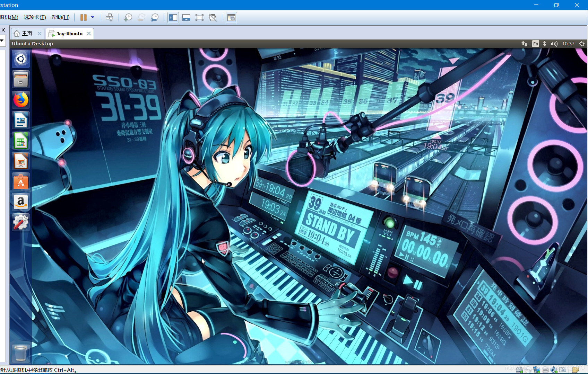Launch Firefox from the Ubuntu dock

(21, 100)
